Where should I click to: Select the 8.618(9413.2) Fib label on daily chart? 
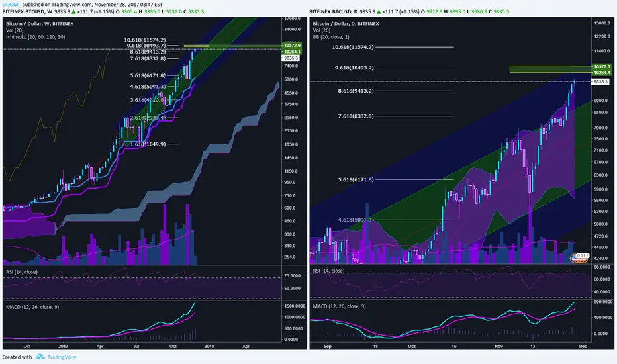click(356, 91)
